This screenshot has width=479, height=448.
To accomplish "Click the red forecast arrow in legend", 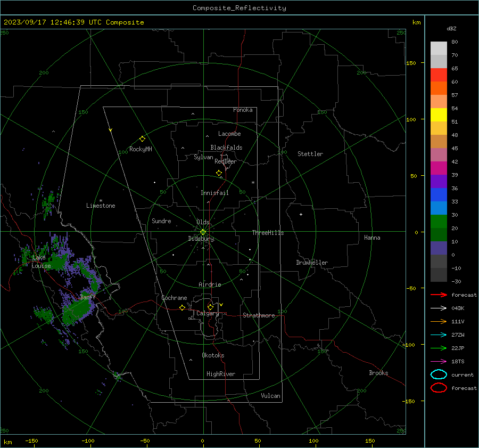I will coord(439,295).
